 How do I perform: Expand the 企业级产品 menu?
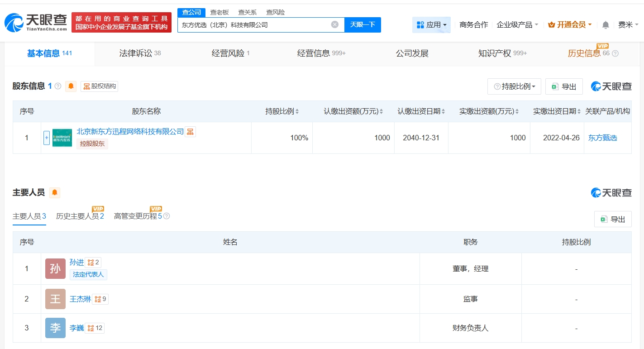pyautogui.click(x=517, y=25)
